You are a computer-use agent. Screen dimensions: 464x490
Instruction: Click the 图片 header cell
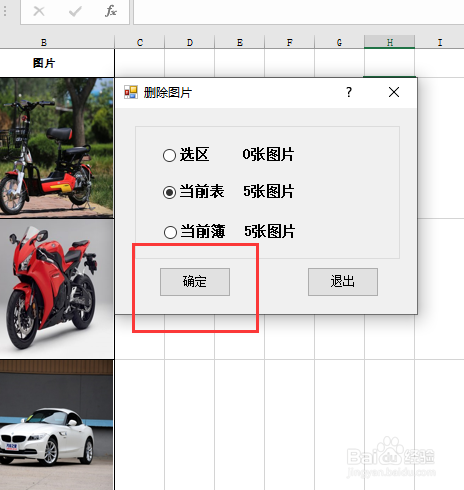(x=57, y=63)
